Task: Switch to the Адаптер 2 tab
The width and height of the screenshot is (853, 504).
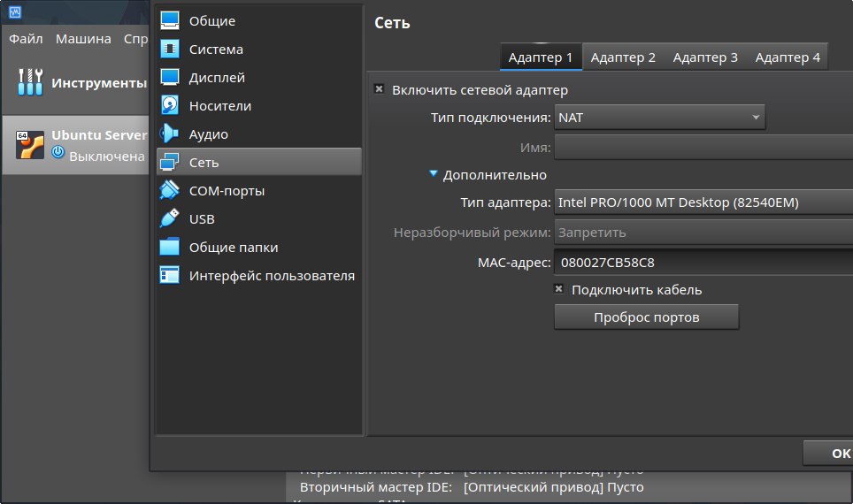Action: pos(623,57)
